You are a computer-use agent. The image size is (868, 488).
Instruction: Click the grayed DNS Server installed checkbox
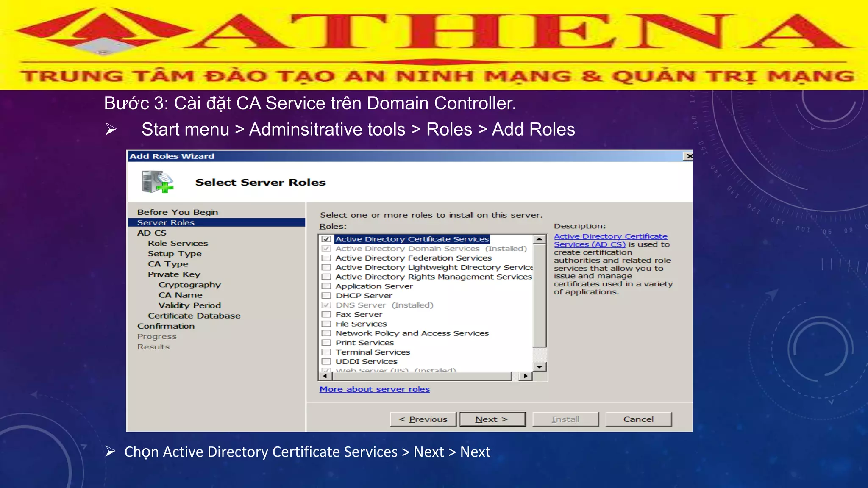[x=326, y=305]
